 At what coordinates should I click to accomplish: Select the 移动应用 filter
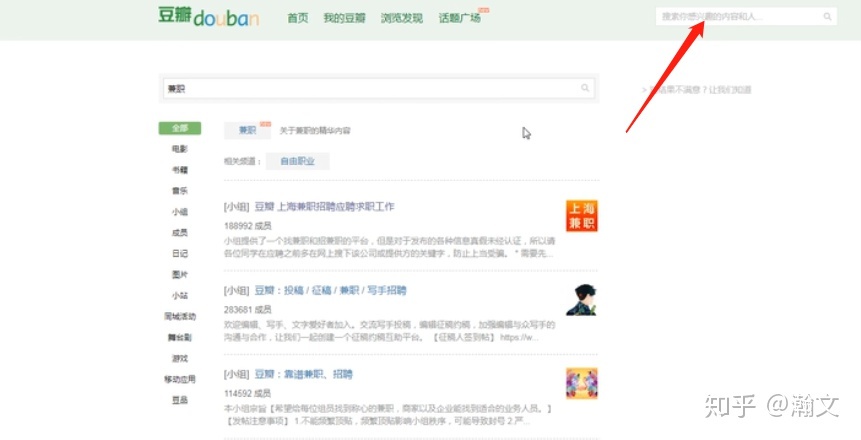[180, 379]
